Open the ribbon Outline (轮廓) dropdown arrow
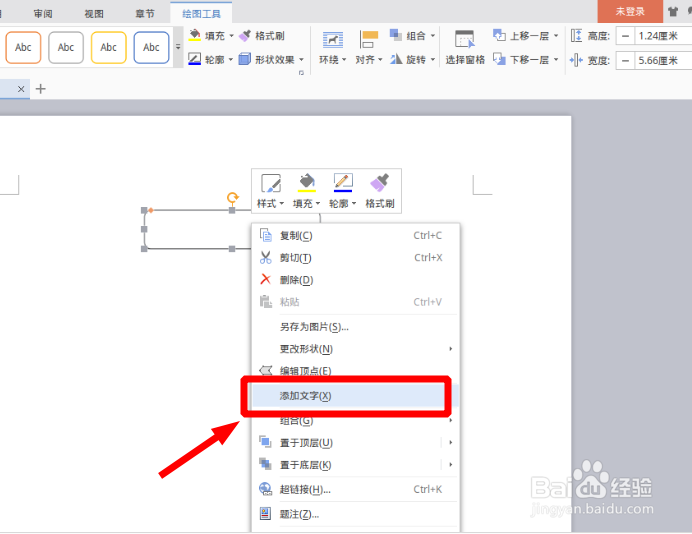This screenshot has height=534, width=692. 230,59
